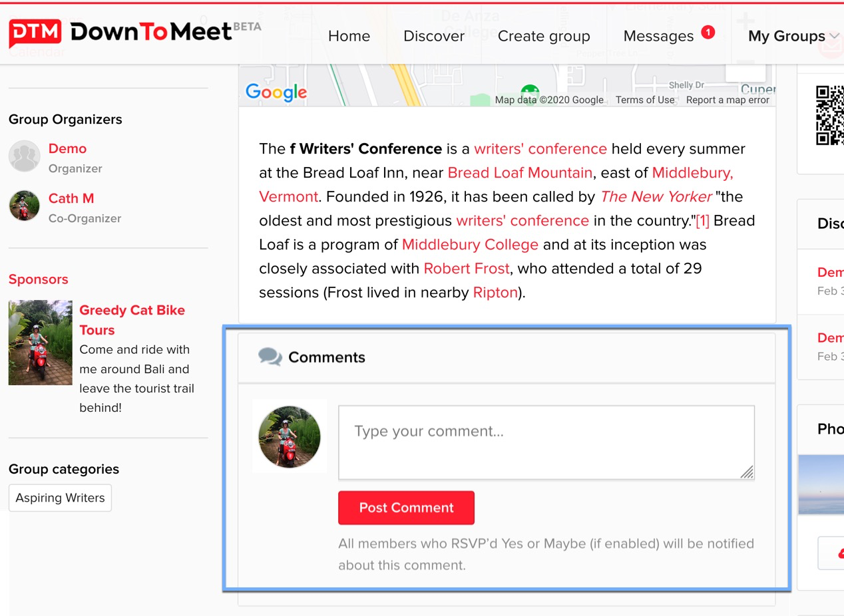The image size is (844, 616).
Task: Click Report a map error link
Action: (728, 100)
